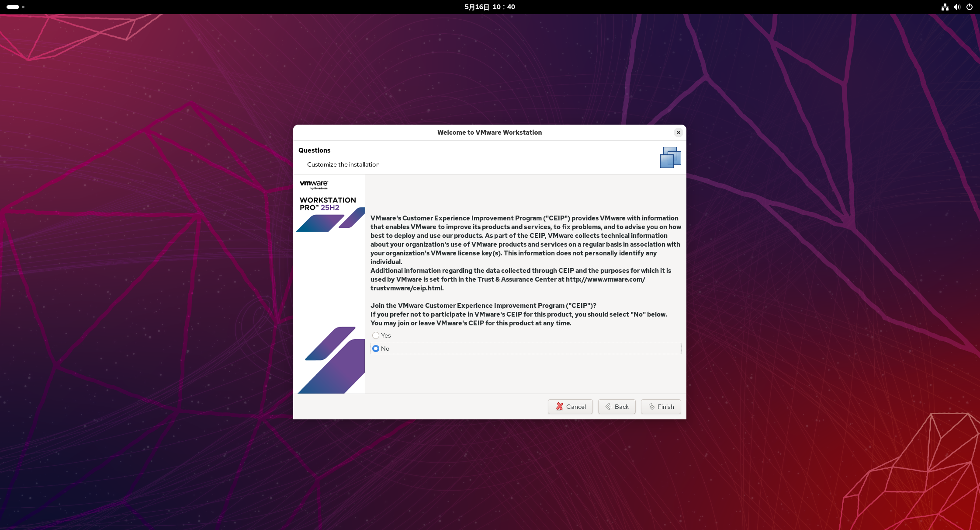Click the 'Join the VMware Customer Experience' question
This screenshot has width=980, height=530.
point(483,306)
